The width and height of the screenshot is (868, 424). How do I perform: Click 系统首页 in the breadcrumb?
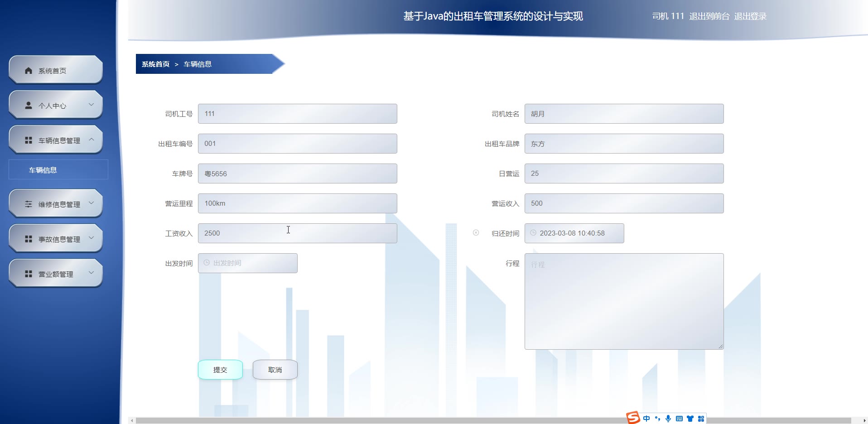click(155, 64)
